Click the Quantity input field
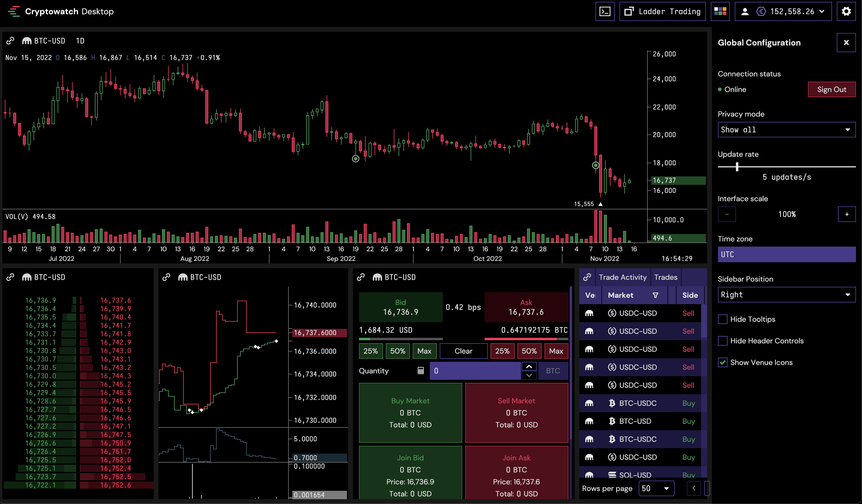 coord(475,370)
